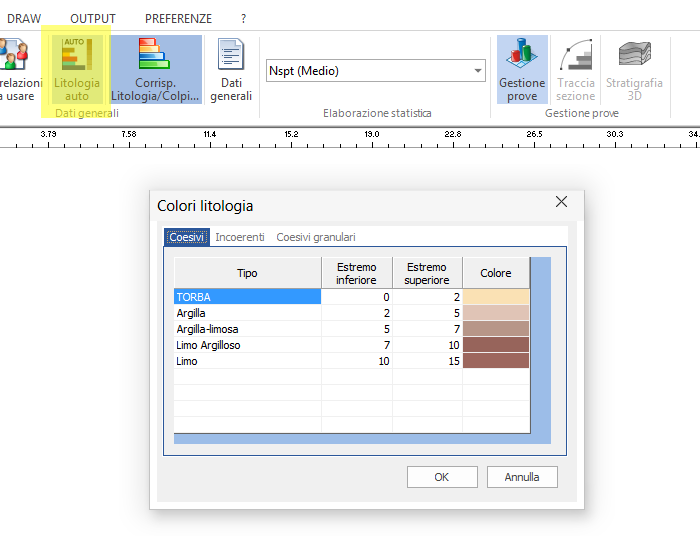Select Argilla Estremo superiore value 5

click(x=427, y=313)
